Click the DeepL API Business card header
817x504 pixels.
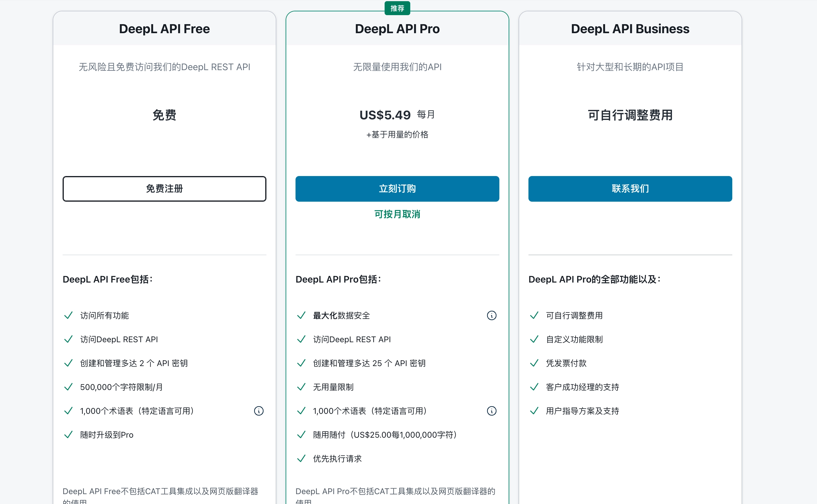(629, 29)
